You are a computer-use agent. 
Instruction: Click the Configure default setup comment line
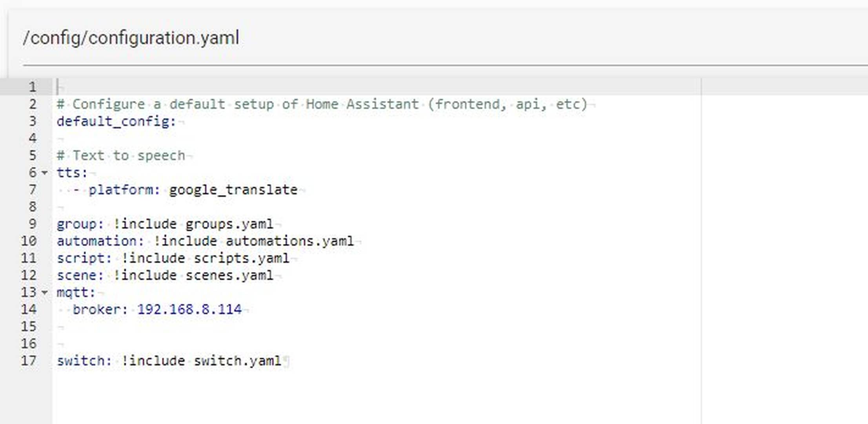tap(322, 104)
